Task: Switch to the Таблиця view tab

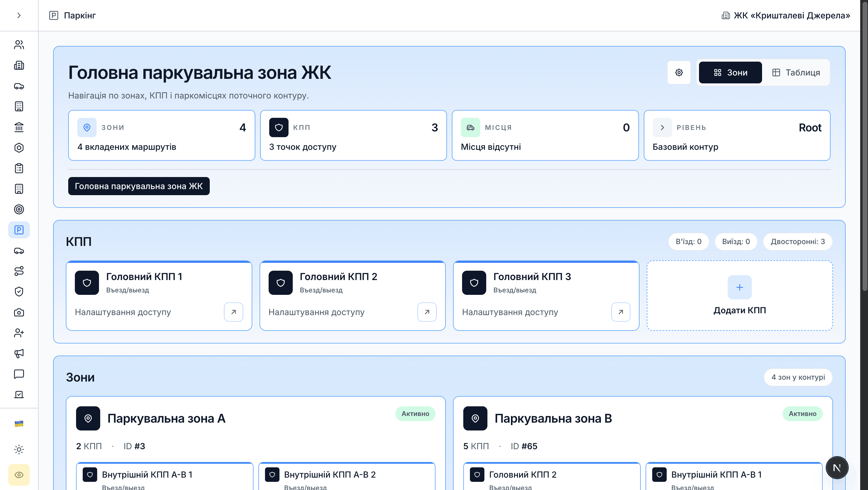Action: 796,73
